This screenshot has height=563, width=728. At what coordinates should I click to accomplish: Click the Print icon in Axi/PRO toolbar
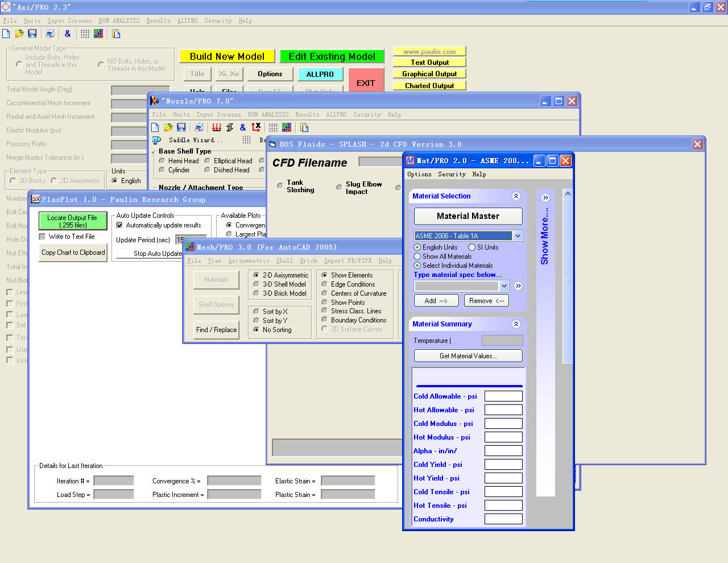tap(50, 34)
